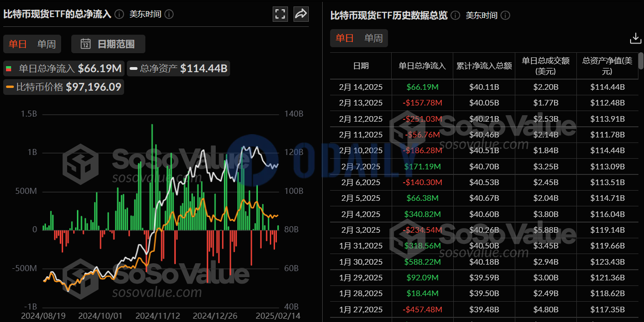Open the 日期范围 date picker
Viewport: 644px width, 322px height.
[x=108, y=44]
